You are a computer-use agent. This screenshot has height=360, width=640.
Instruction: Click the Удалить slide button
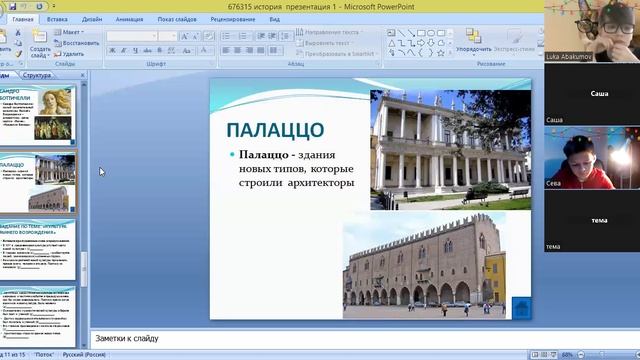click(x=69, y=54)
